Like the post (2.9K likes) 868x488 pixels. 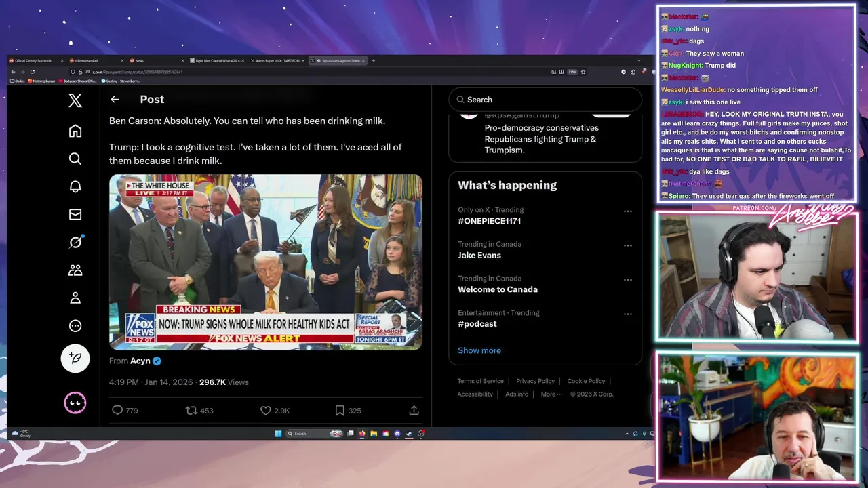[275, 410]
